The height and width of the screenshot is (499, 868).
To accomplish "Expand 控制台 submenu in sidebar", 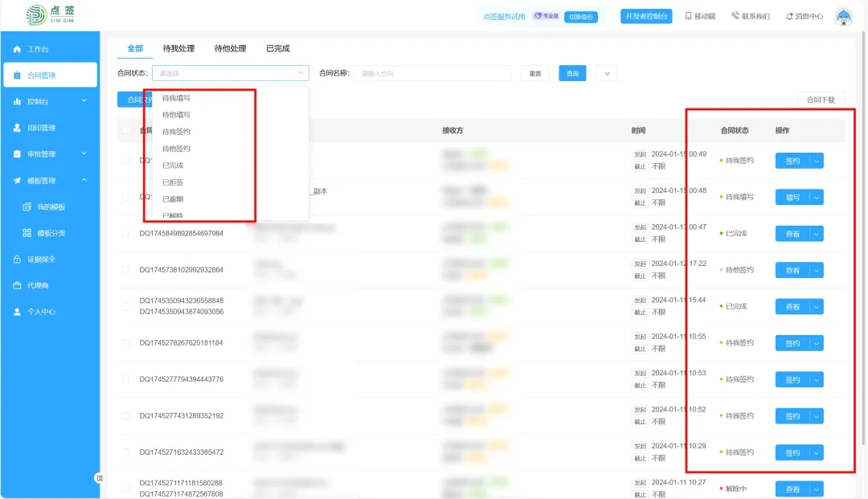I will (84, 100).
